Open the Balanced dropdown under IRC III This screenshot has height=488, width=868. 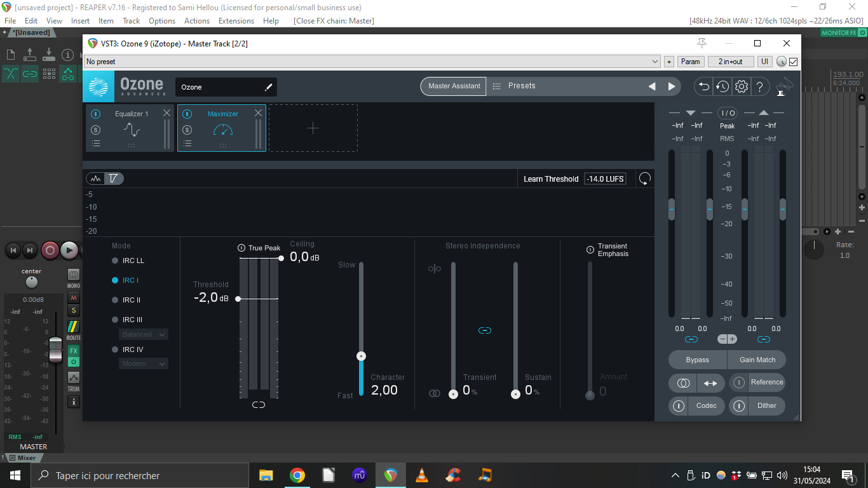pos(144,334)
